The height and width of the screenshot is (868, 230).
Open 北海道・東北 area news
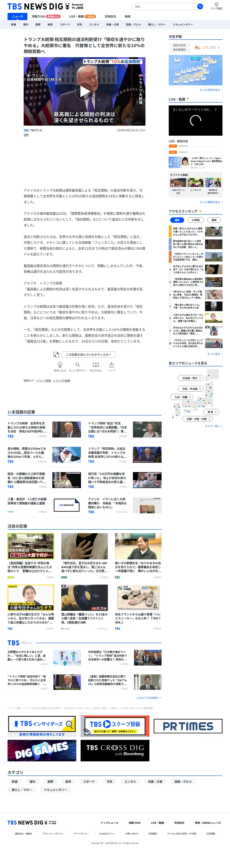(x=191, y=378)
